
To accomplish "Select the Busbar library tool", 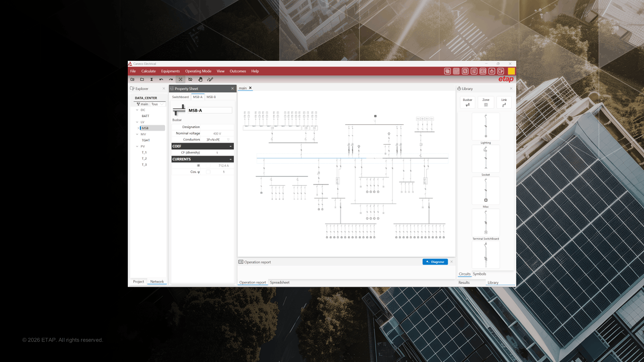I will (x=467, y=103).
